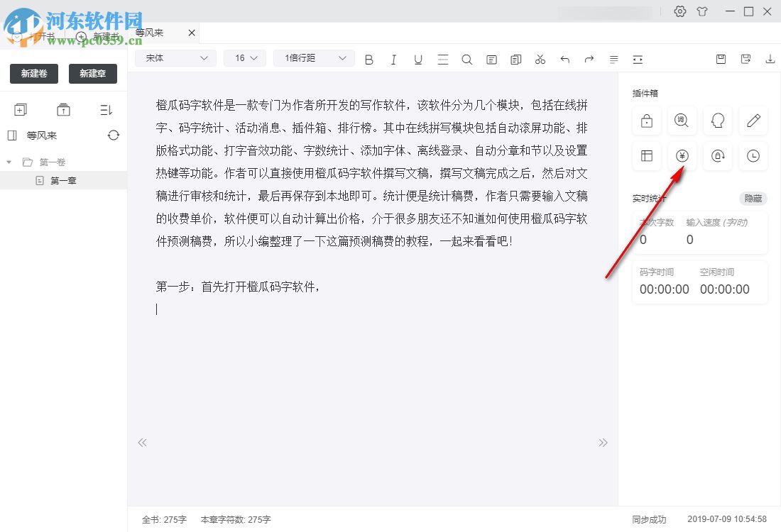Open the search icon in the toolbar

[467, 60]
